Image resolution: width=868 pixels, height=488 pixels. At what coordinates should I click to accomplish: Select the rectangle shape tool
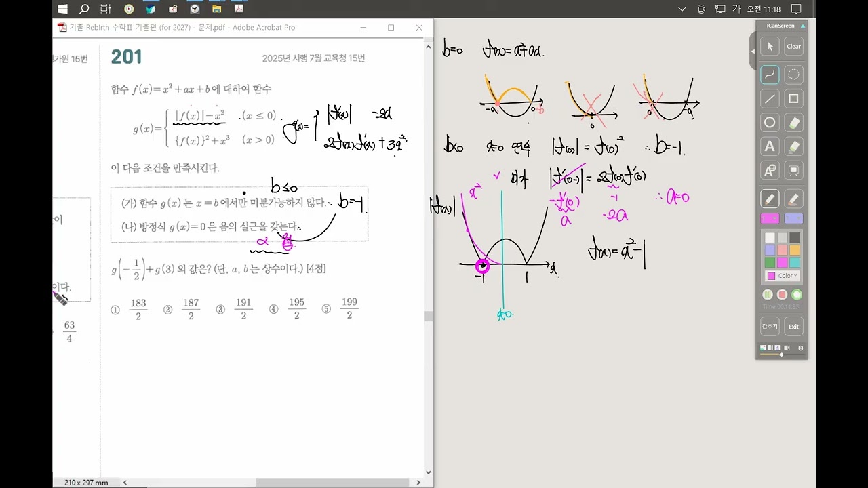(x=793, y=99)
